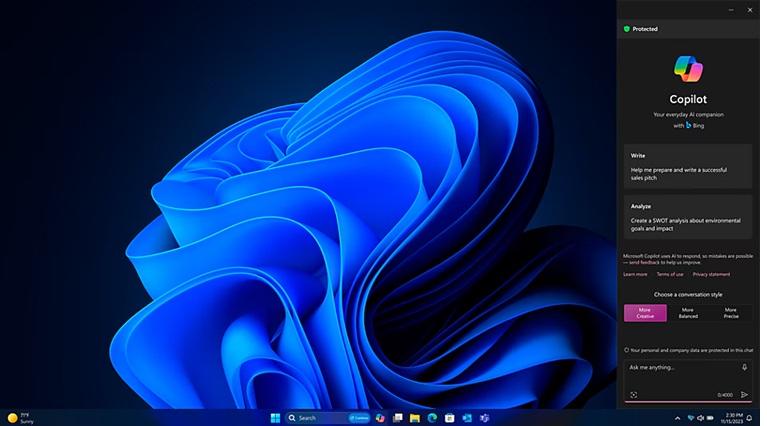Click the Analyze SWOT analysis suggestion card

pyautogui.click(x=688, y=217)
